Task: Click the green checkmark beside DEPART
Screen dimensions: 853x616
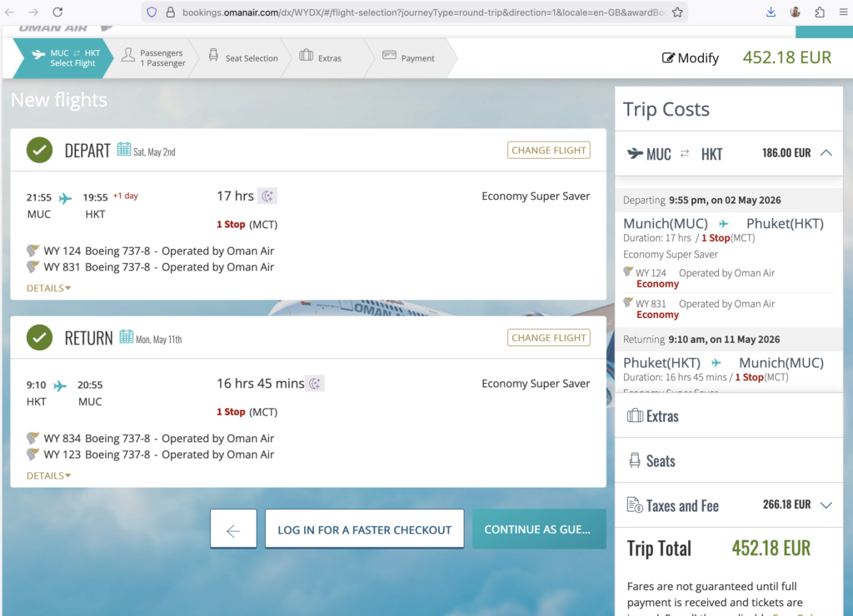Action: click(x=39, y=150)
